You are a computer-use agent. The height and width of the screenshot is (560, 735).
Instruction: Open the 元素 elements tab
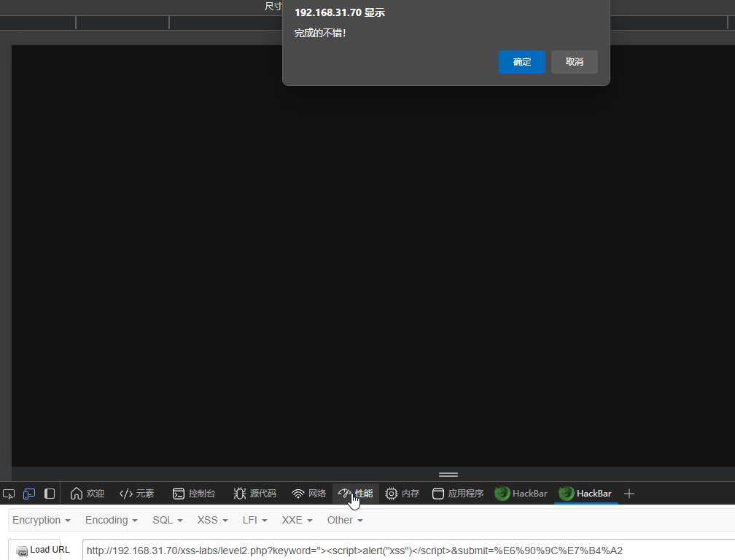click(136, 494)
